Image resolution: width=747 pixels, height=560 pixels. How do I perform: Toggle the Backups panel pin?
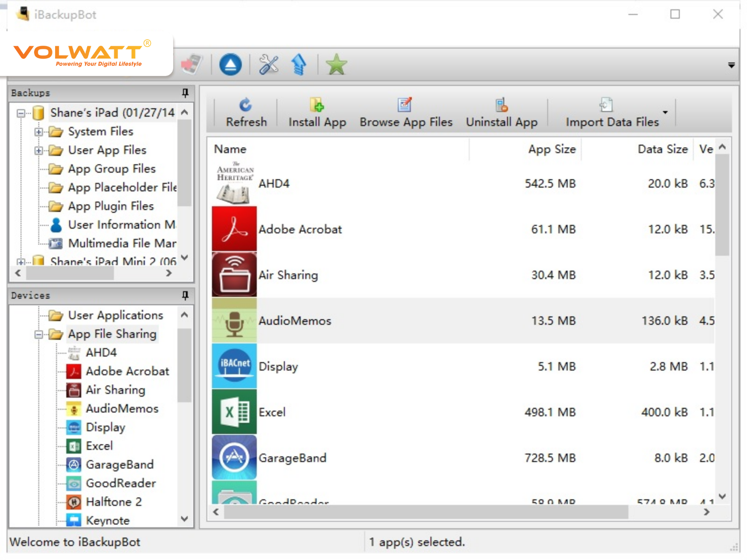coord(185,93)
